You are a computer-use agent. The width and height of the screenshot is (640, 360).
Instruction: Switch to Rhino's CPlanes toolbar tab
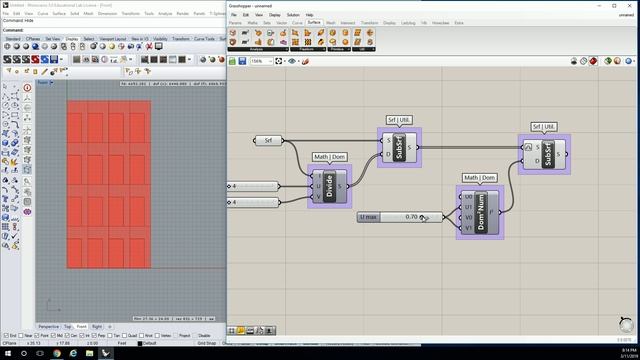coord(33,39)
